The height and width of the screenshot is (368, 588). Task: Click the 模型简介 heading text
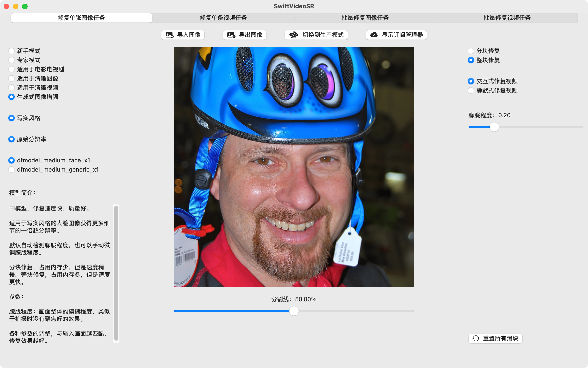[x=22, y=193]
